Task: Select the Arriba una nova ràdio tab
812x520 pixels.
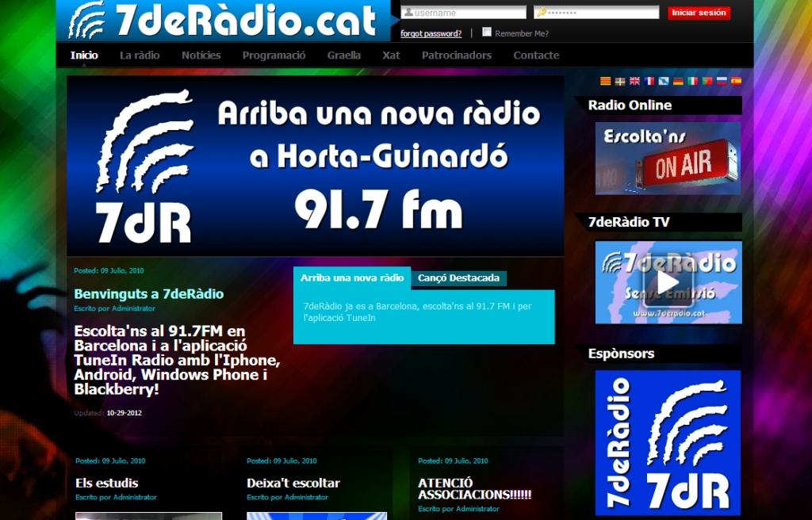Action: 351,278
